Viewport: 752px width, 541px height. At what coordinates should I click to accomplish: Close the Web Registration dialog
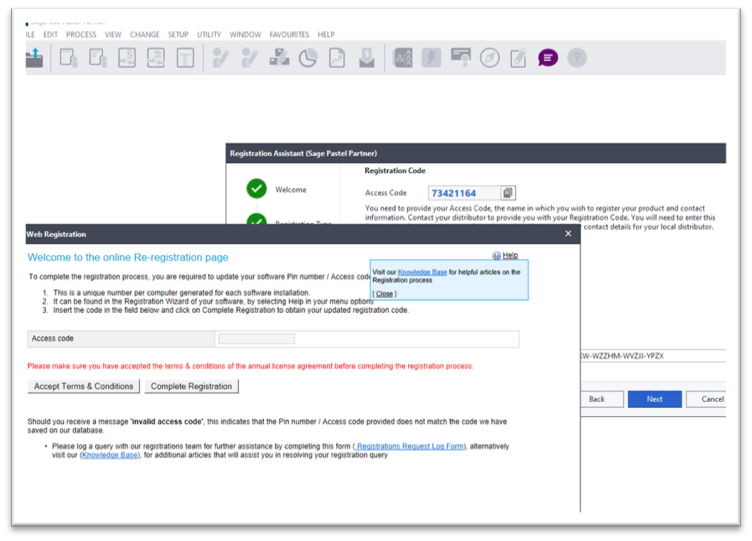tap(568, 234)
